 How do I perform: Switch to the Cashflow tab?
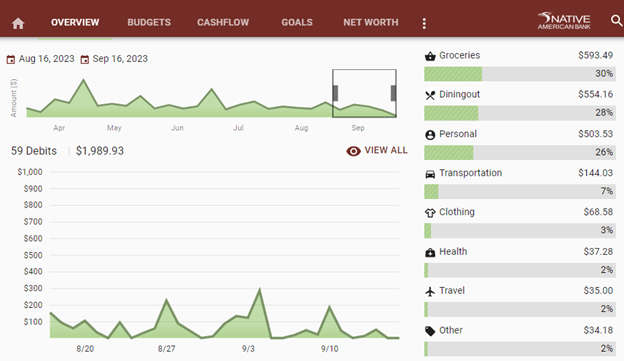(x=223, y=22)
